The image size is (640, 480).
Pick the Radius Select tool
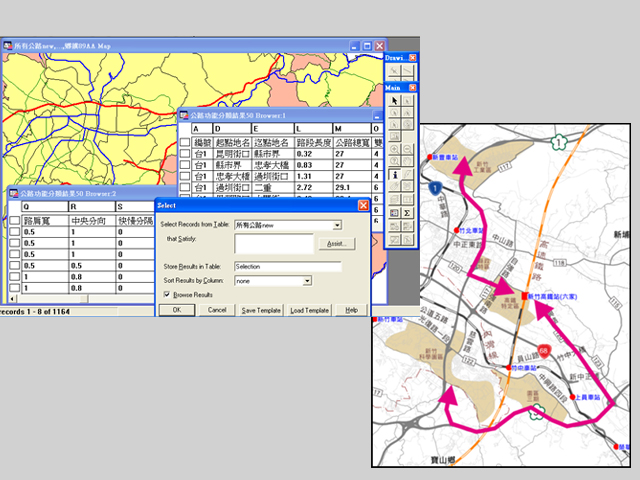pyautogui.click(x=394, y=112)
